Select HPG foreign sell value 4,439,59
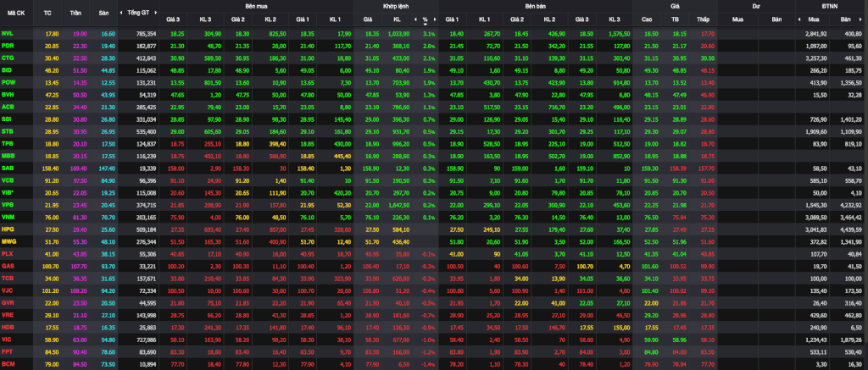868x370 pixels. (852, 229)
